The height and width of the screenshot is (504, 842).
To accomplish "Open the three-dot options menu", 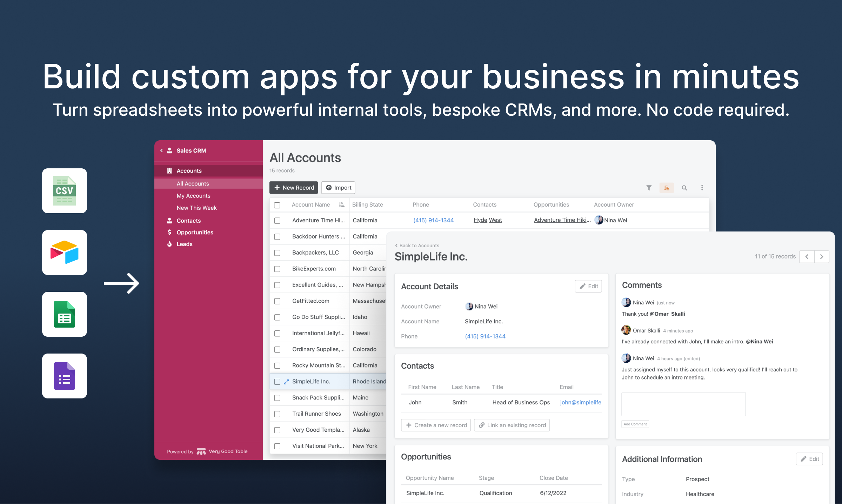I will (x=702, y=188).
